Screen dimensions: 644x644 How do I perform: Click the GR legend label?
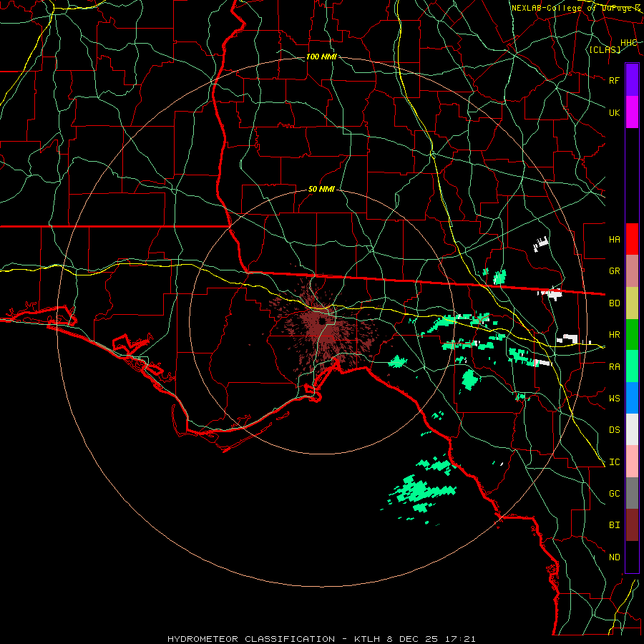614,271
